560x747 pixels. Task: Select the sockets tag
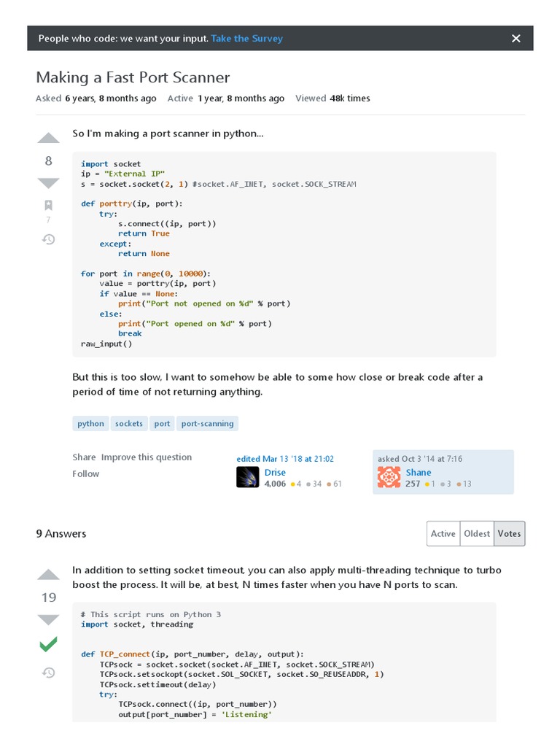(129, 423)
